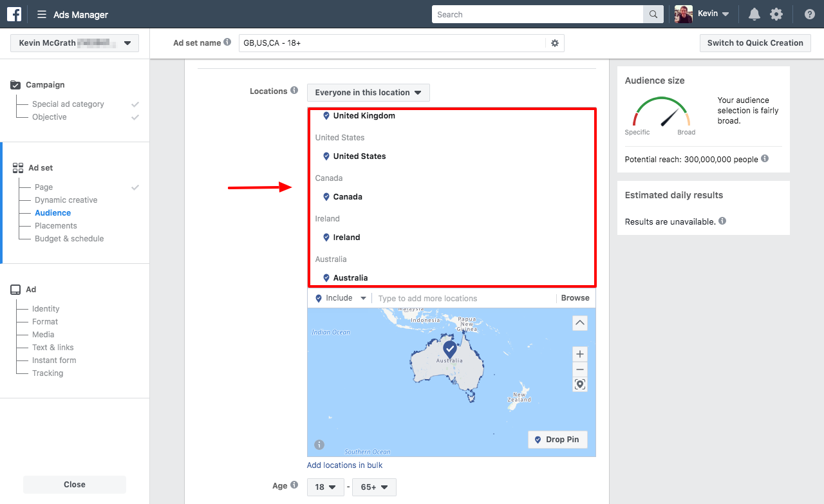Click the map locate-me icon
824x504 pixels.
(x=580, y=384)
